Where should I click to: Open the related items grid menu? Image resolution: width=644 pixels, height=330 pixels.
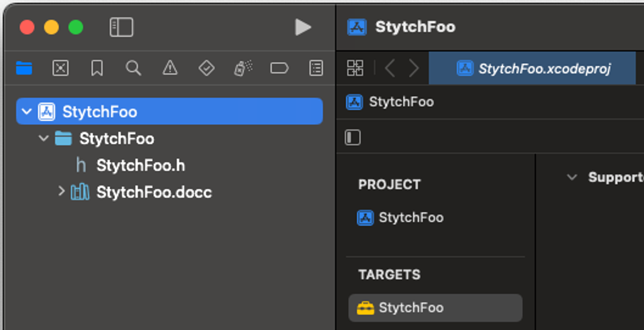(x=355, y=68)
